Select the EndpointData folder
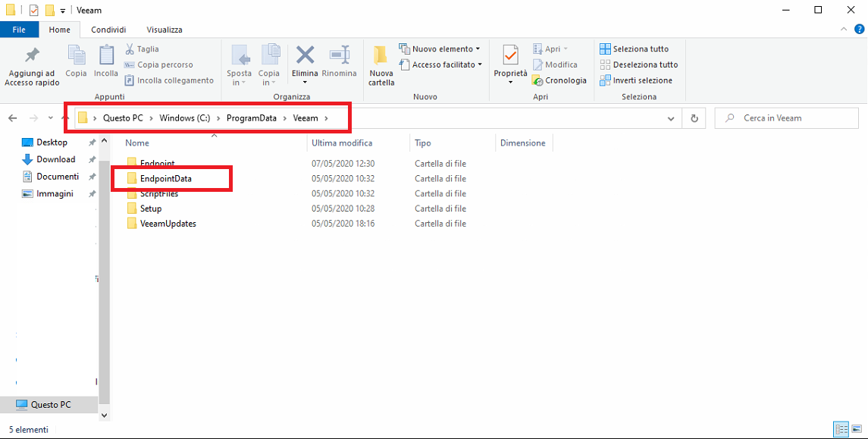 click(x=165, y=178)
